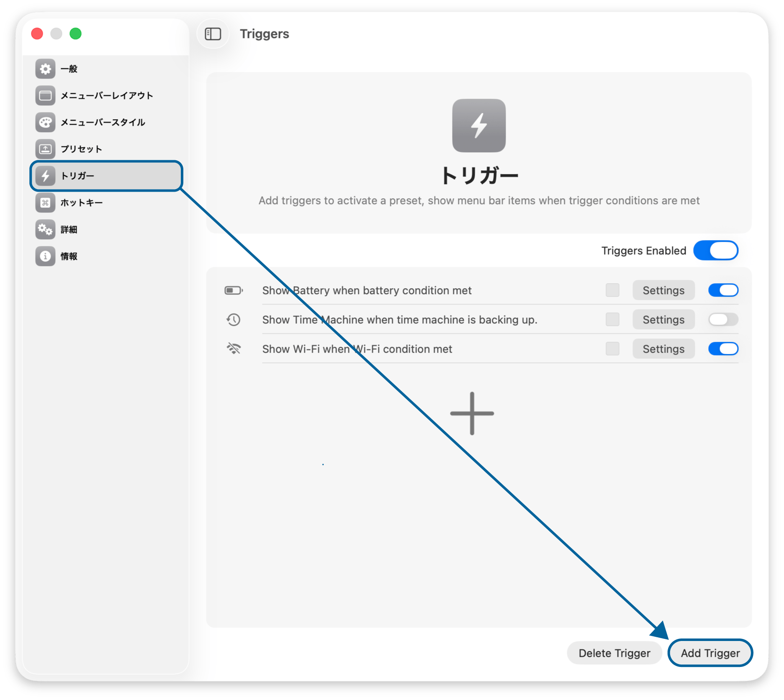784x700 pixels.
Task: Click the sidebar toggle icon
Action: pyautogui.click(x=213, y=34)
